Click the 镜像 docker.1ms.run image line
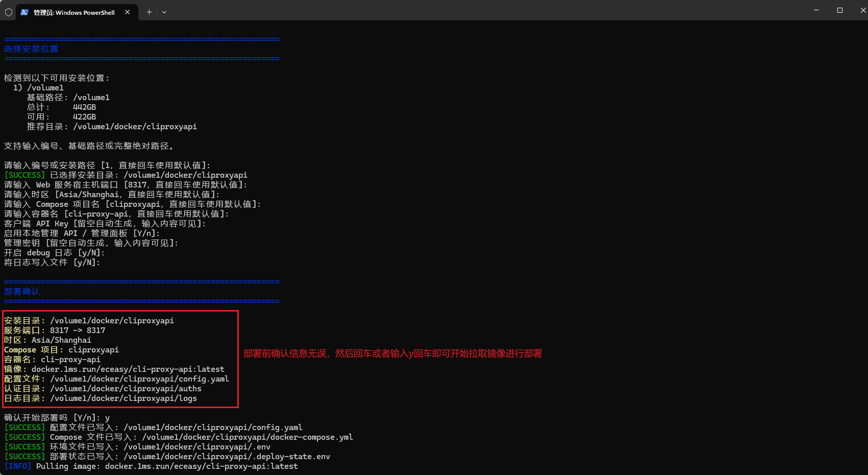Screen dimensions: 868x475 coord(114,369)
